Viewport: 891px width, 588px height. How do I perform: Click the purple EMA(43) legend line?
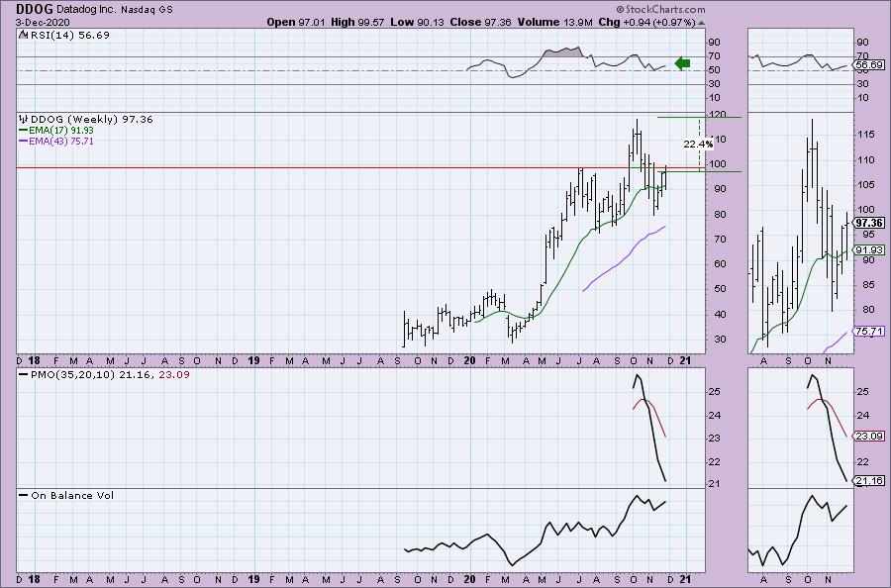pyautogui.click(x=24, y=141)
